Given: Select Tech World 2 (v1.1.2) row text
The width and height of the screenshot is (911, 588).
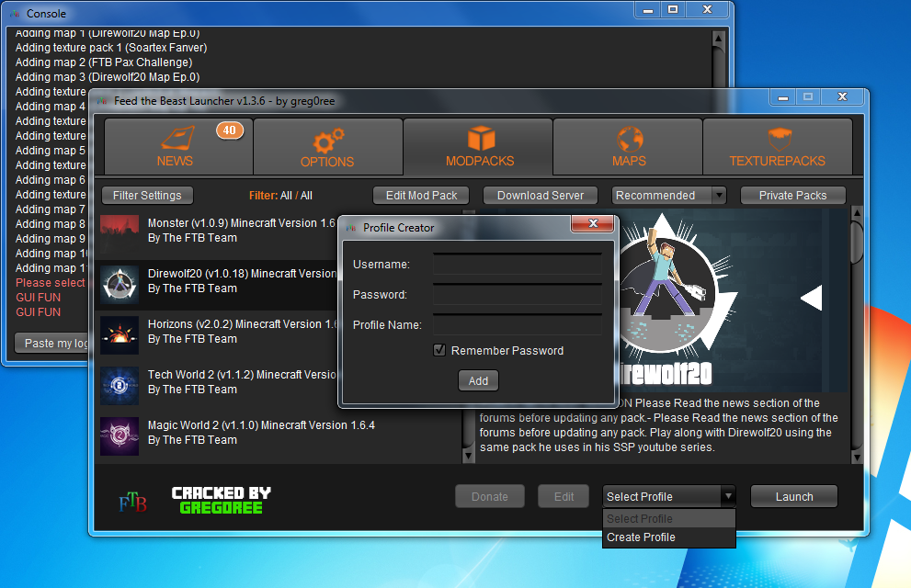Looking at the screenshot, I should coord(242,382).
